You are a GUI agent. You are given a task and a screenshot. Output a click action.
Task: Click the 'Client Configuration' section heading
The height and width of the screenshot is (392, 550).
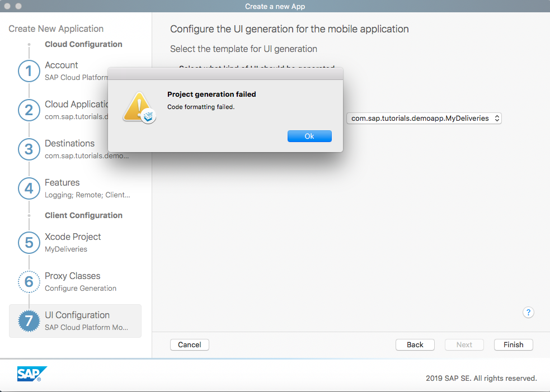[83, 215]
